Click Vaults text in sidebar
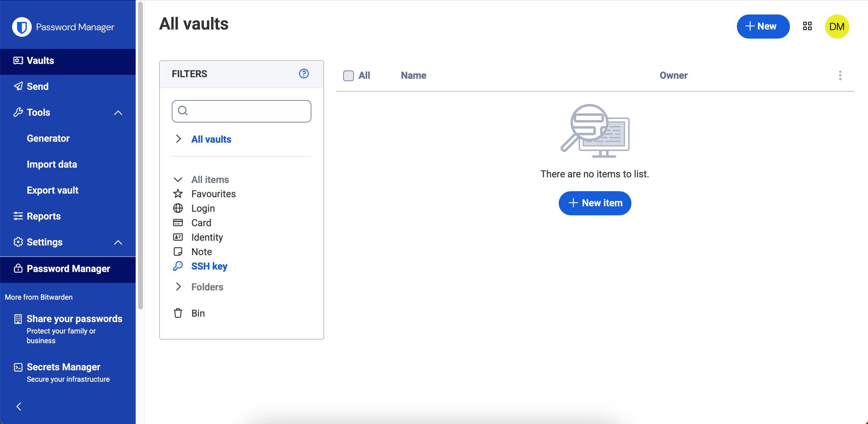The width and height of the screenshot is (868, 424). click(40, 61)
